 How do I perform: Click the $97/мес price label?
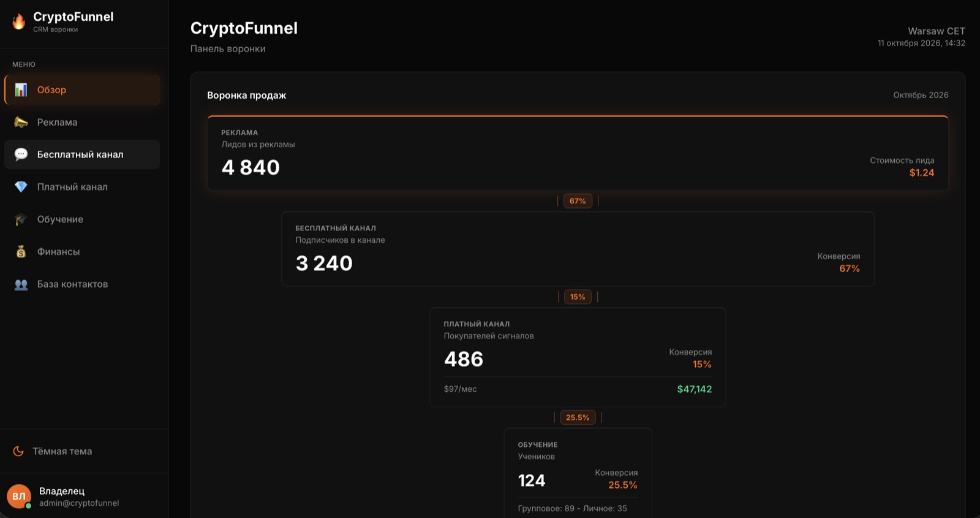tap(460, 389)
